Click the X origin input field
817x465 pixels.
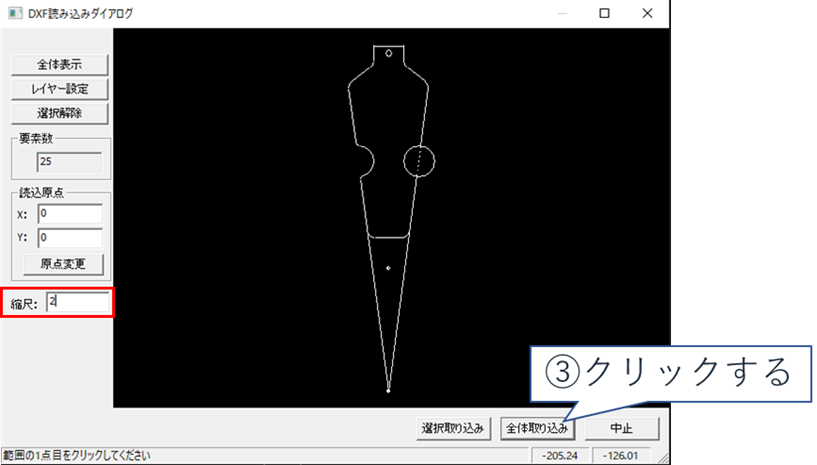tap(70, 214)
